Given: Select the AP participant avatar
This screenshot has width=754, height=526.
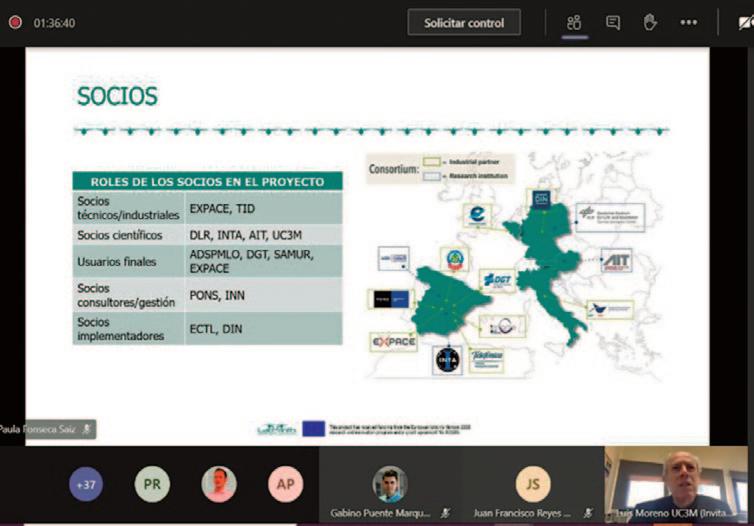Looking at the screenshot, I should 286,484.
